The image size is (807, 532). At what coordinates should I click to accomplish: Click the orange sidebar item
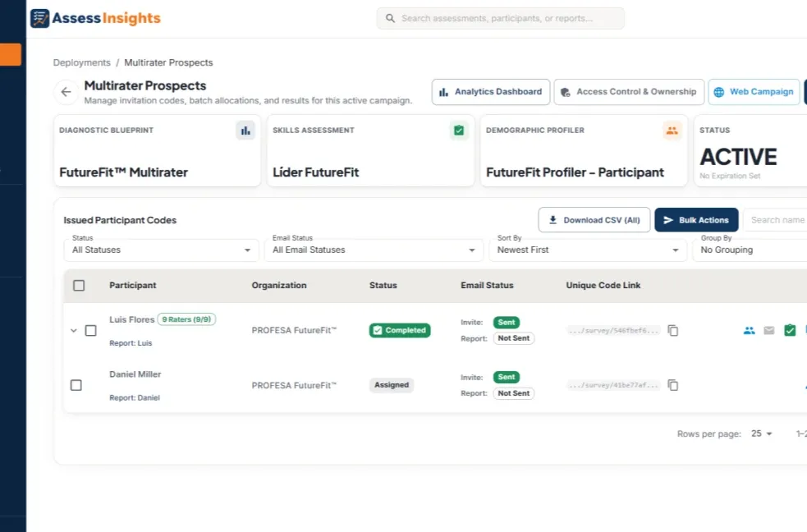pos(11,54)
